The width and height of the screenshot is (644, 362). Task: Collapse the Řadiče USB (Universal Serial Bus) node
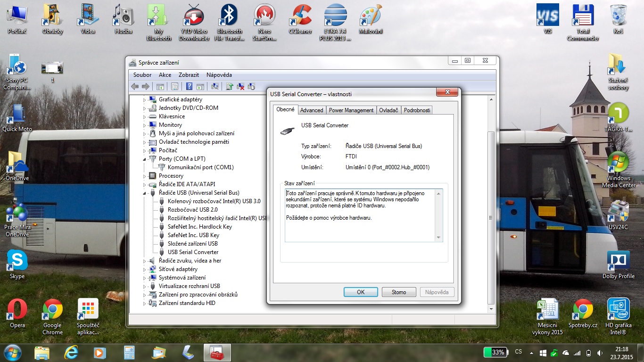click(145, 193)
